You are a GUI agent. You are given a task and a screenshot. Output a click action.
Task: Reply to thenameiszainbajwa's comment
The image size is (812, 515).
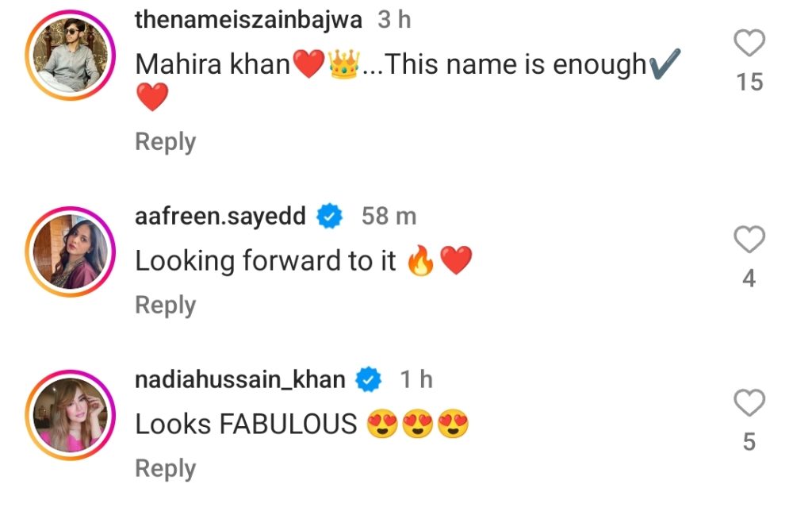[x=165, y=142]
